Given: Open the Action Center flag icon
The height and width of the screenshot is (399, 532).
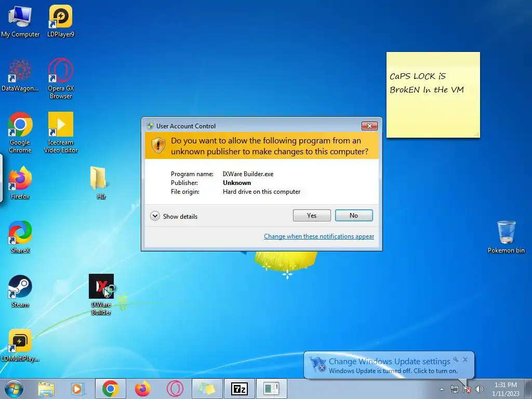Looking at the screenshot, I should [x=467, y=389].
